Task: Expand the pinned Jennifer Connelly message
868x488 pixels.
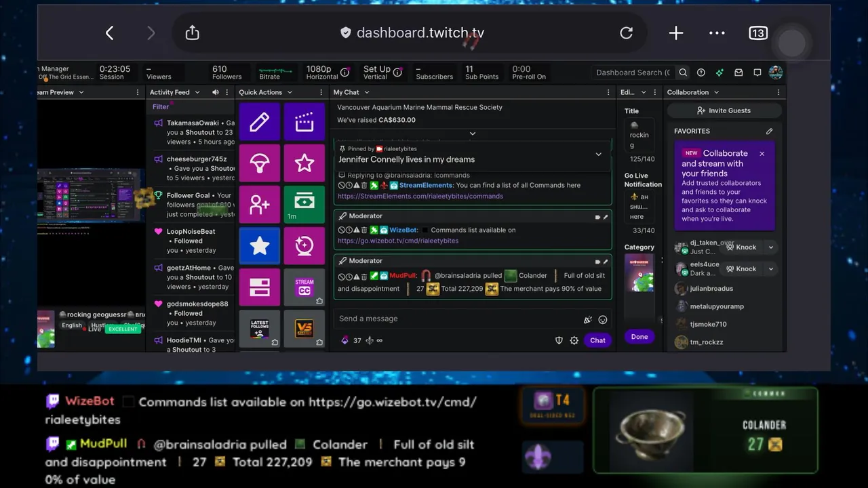Action: (x=598, y=154)
